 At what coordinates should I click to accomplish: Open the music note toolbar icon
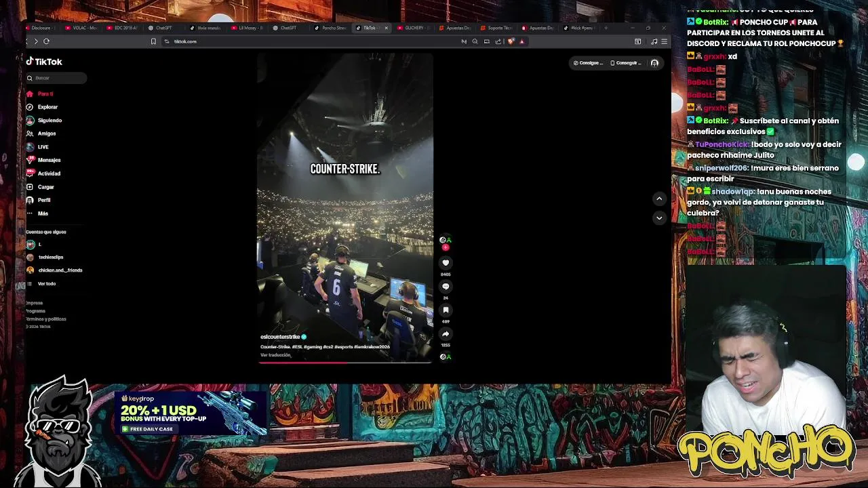click(x=654, y=41)
